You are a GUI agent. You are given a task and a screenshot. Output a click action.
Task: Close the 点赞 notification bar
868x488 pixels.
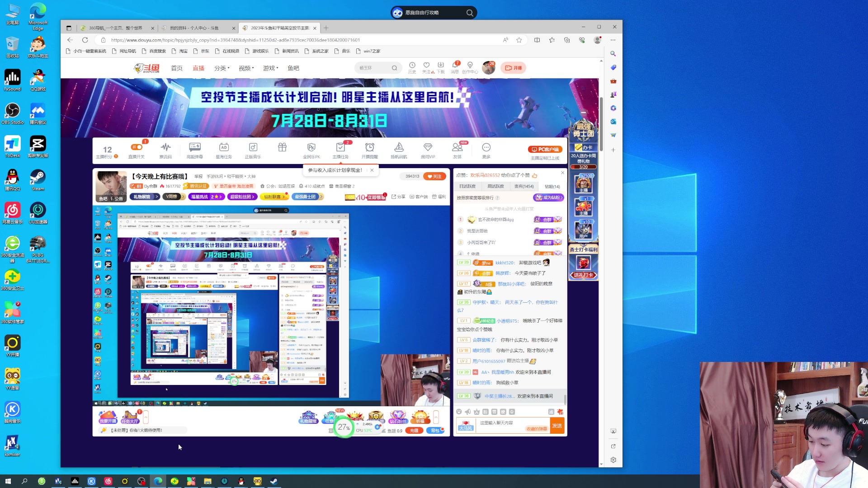coord(562,173)
